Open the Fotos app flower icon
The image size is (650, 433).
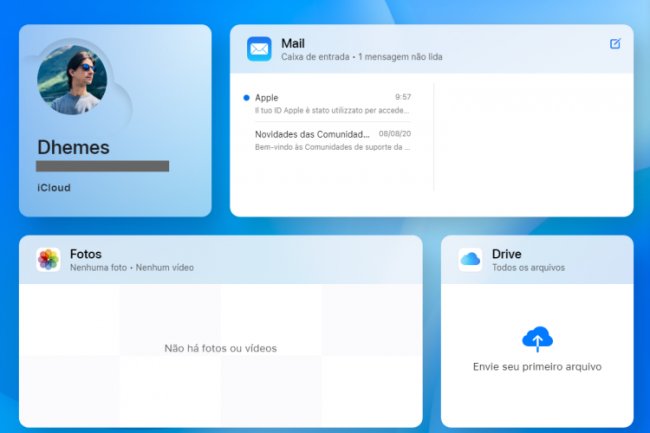tap(48, 260)
